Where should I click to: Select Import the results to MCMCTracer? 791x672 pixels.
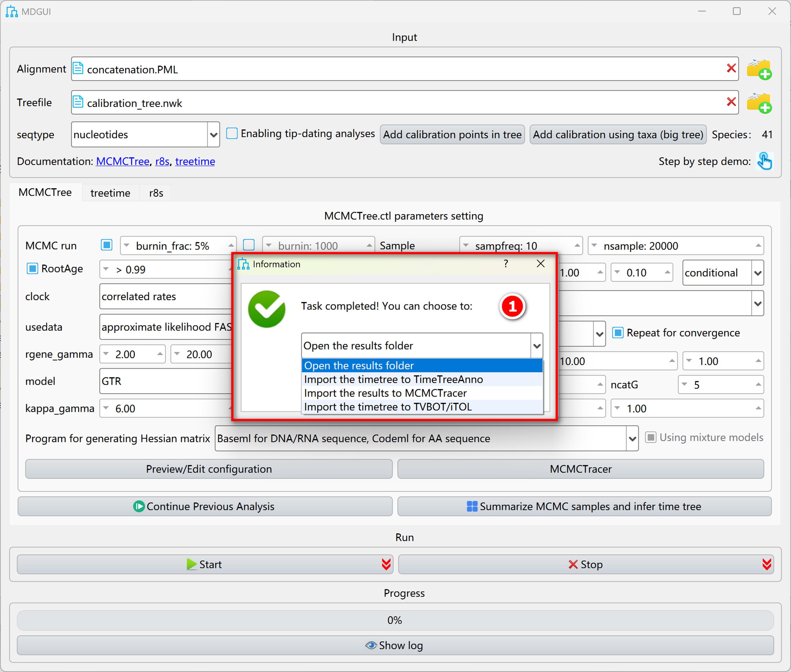(422, 393)
